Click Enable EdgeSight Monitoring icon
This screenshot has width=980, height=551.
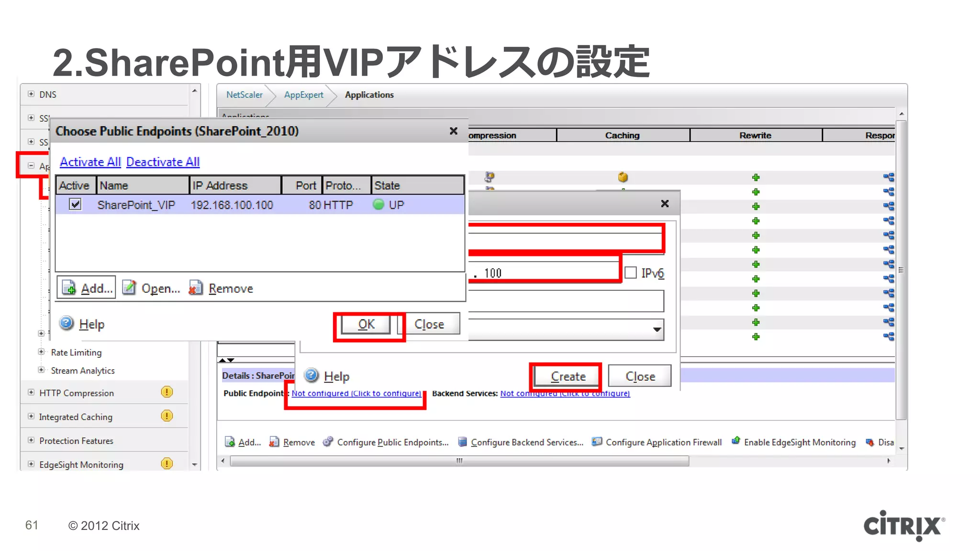(x=736, y=441)
